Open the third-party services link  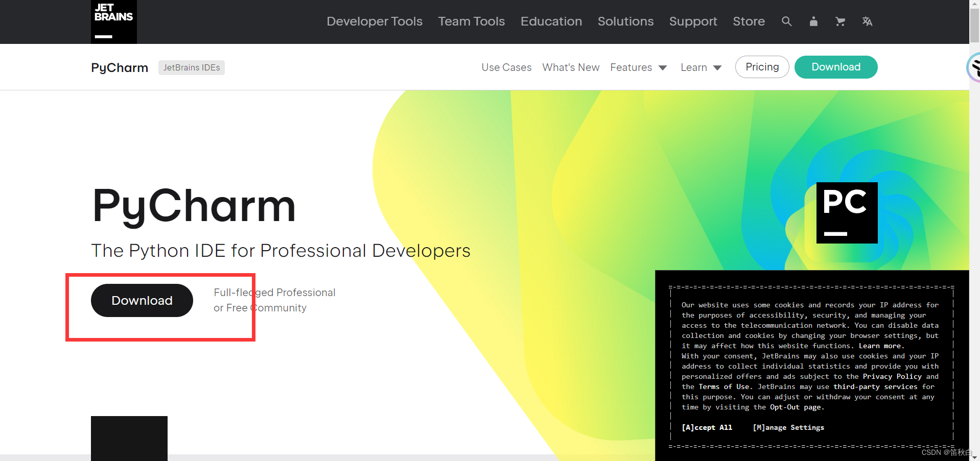[876, 386]
